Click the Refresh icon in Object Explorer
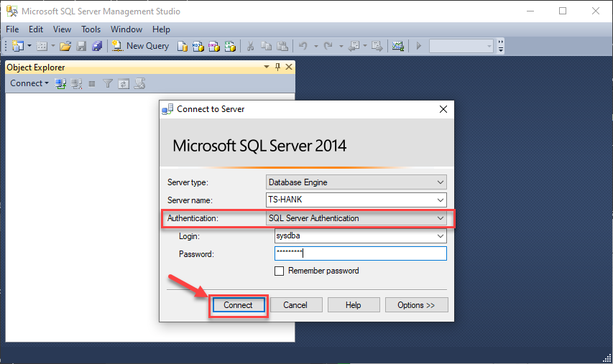Viewport: 613px width, 364px height. pos(124,83)
